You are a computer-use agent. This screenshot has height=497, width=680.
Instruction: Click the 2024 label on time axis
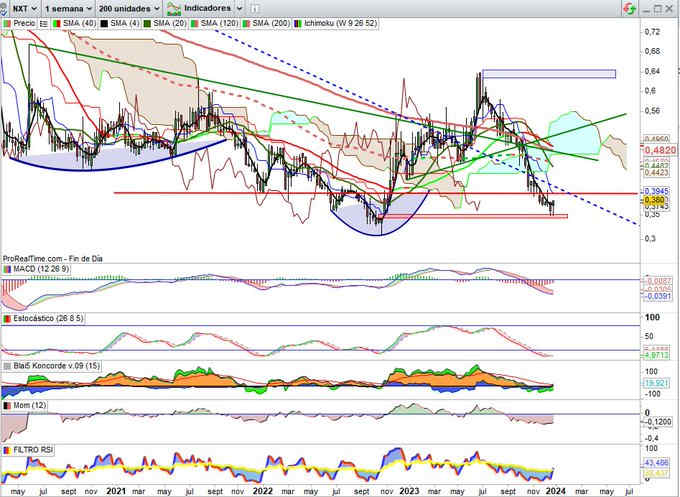(556, 491)
